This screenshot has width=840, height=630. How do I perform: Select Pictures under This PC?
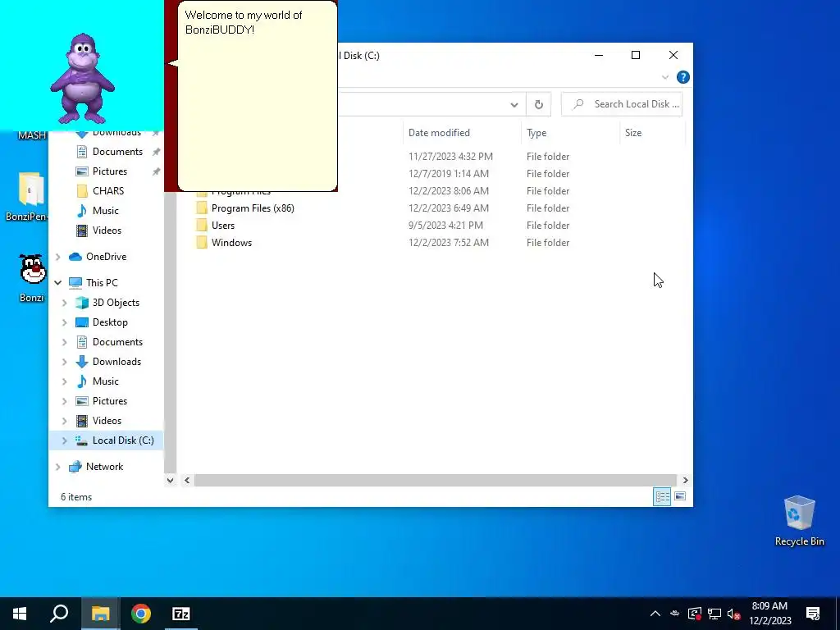point(110,401)
